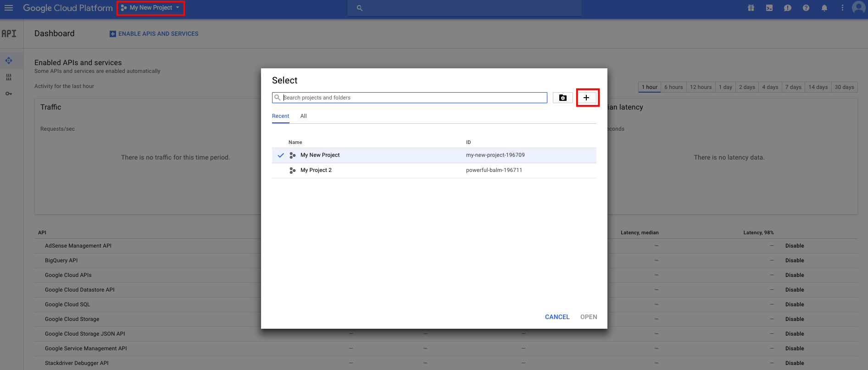Select the 2 days time range

point(747,87)
